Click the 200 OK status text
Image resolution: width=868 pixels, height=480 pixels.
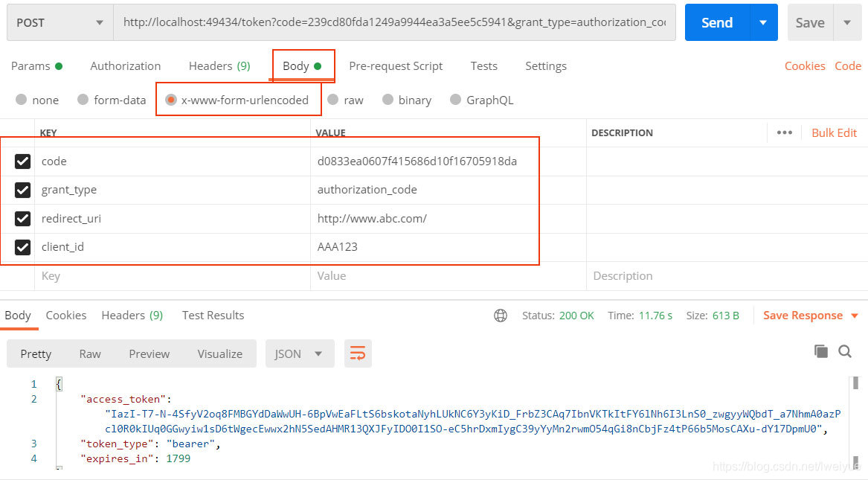pyautogui.click(x=576, y=316)
